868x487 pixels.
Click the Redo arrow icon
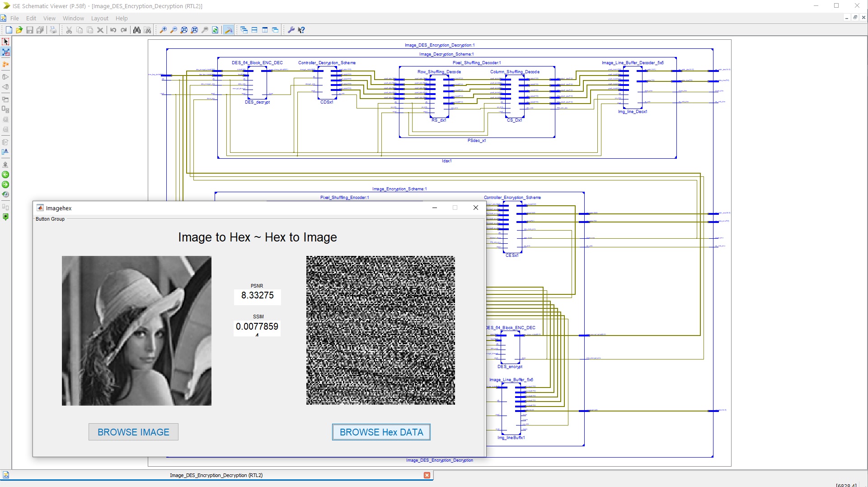click(x=123, y=30)
